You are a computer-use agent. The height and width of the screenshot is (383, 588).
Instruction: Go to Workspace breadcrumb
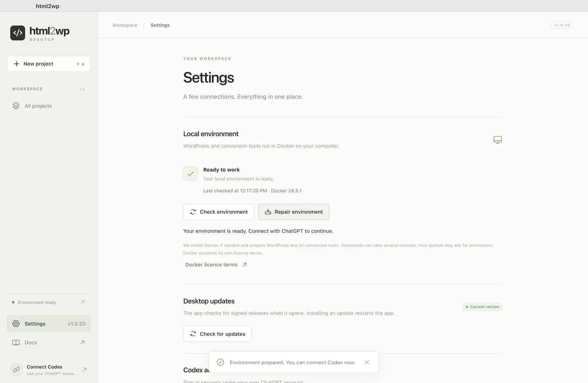tap(125, 25)
